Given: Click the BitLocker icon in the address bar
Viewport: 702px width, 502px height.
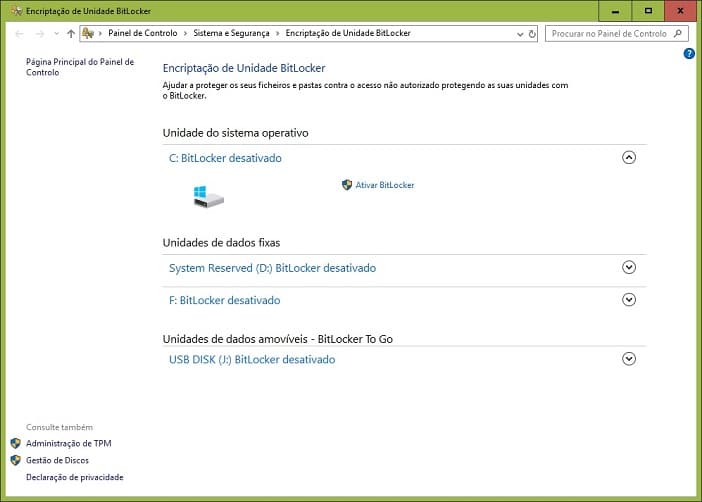Looking at the screenshot, I should (x=88, y=33).
